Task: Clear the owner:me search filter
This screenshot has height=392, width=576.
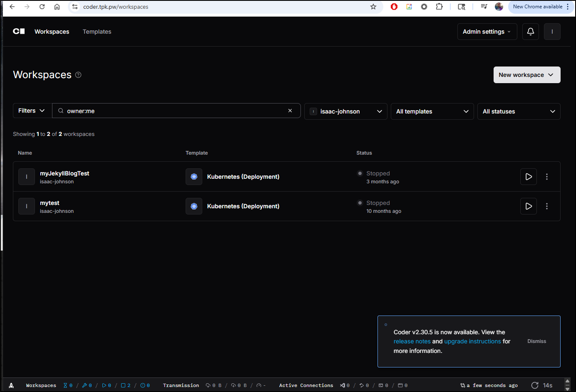Action: (290, 111)
